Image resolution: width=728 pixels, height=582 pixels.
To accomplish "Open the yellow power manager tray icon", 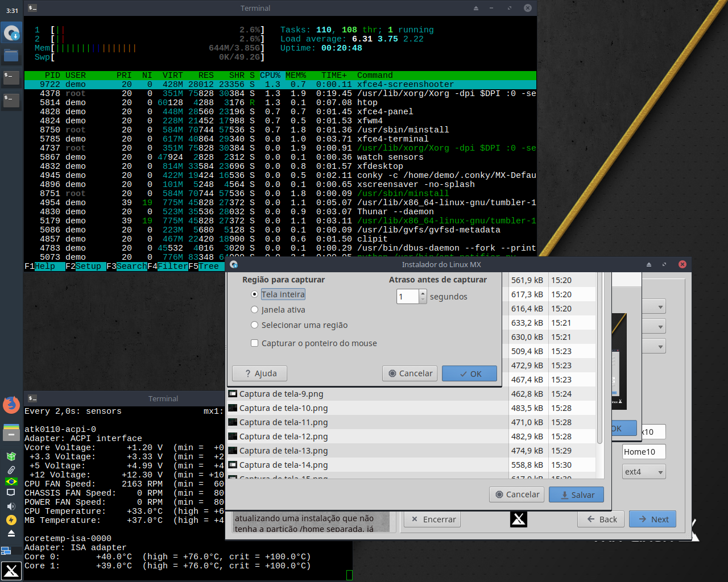I will coord(11,519).
